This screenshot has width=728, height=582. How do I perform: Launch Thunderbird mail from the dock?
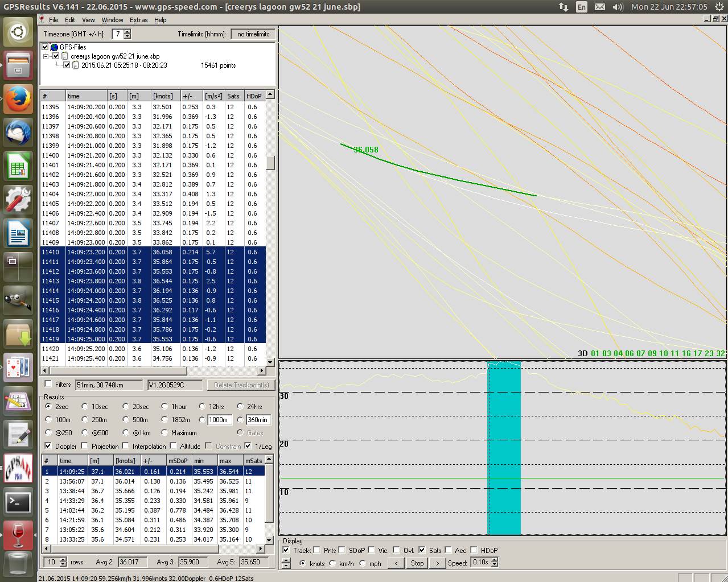[x=18, y=133]
